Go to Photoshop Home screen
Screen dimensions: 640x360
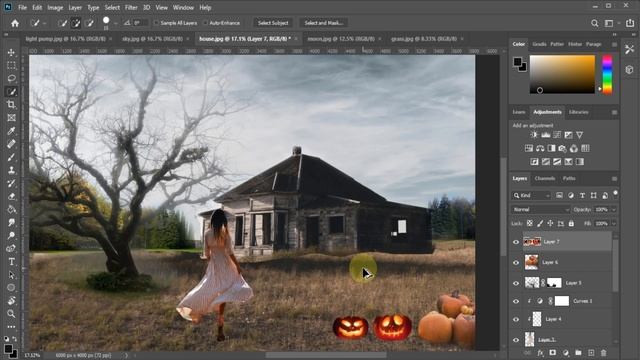[x=15, y=23]
